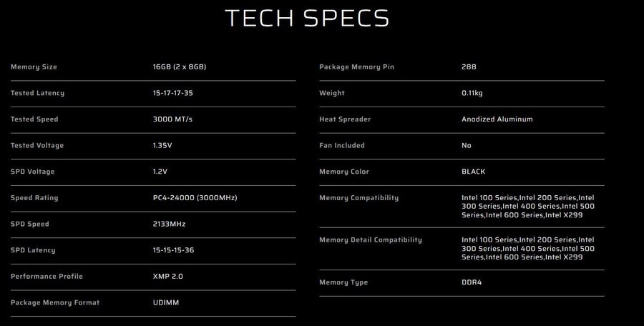Image resolution: width=644 pixels, height=326 pixels.
Task: Click the 15-17-17-35 latency value
Action: [x=172, y=93]
